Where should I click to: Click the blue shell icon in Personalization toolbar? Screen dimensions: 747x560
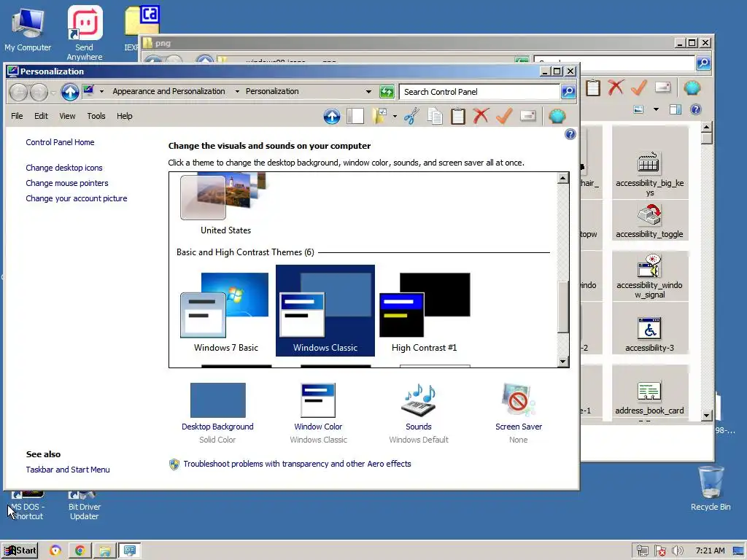557,116
